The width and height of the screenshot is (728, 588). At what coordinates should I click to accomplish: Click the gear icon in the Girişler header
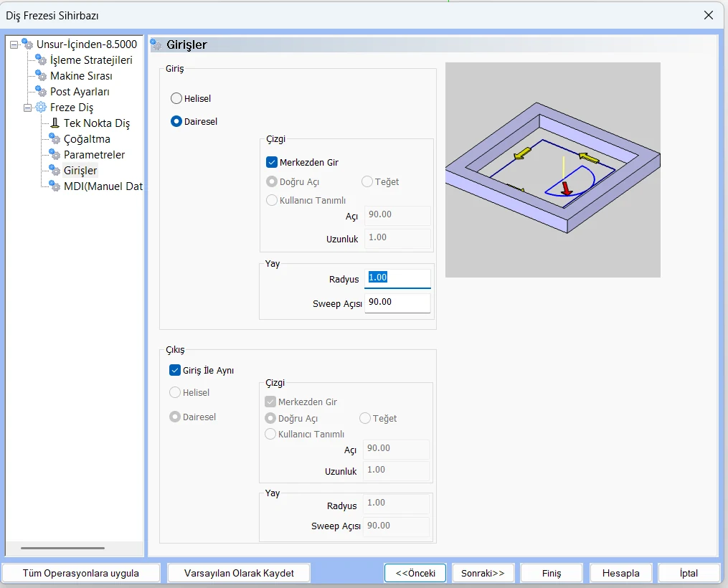point(156,44)
